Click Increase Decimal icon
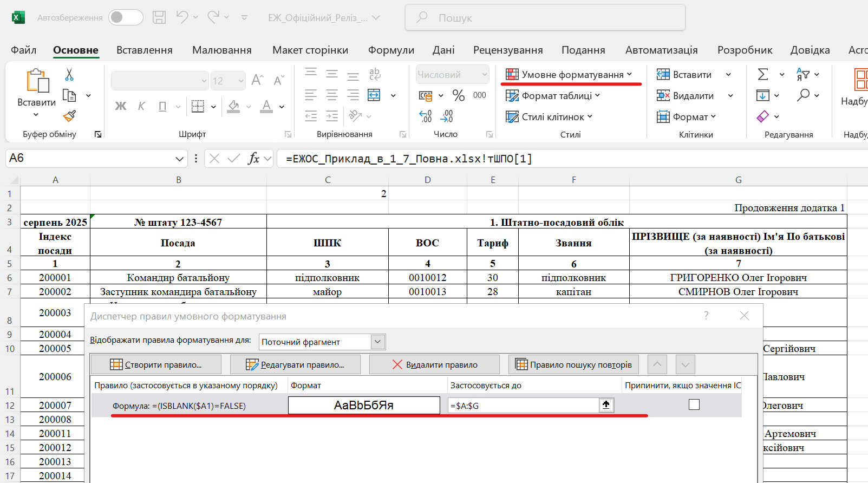 (x=426, y=116)
